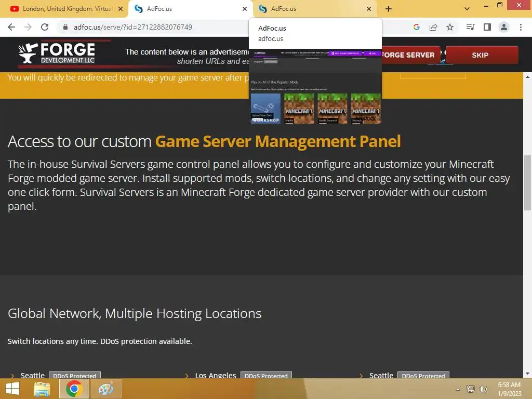Open the volume speaker tray icon
The width and height of the screenshot is (532, 399).
[x=483, y=389]
